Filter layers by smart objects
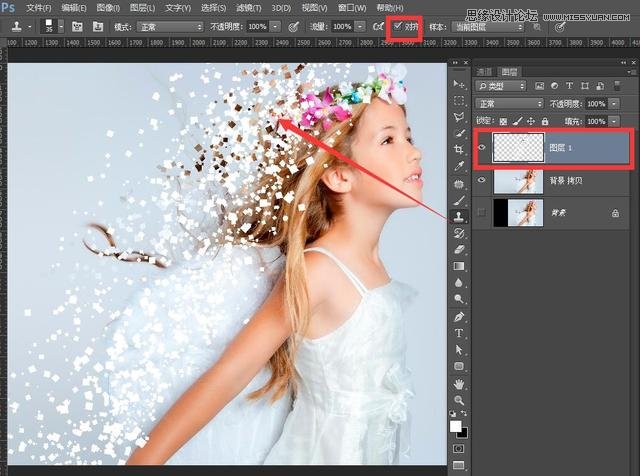The width and height of the screenshot is (640, 476). click(x=600, y=86)
